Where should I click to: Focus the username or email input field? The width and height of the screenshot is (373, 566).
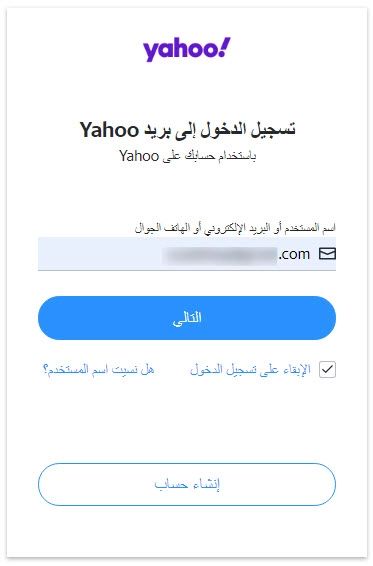tap(187, 254)
